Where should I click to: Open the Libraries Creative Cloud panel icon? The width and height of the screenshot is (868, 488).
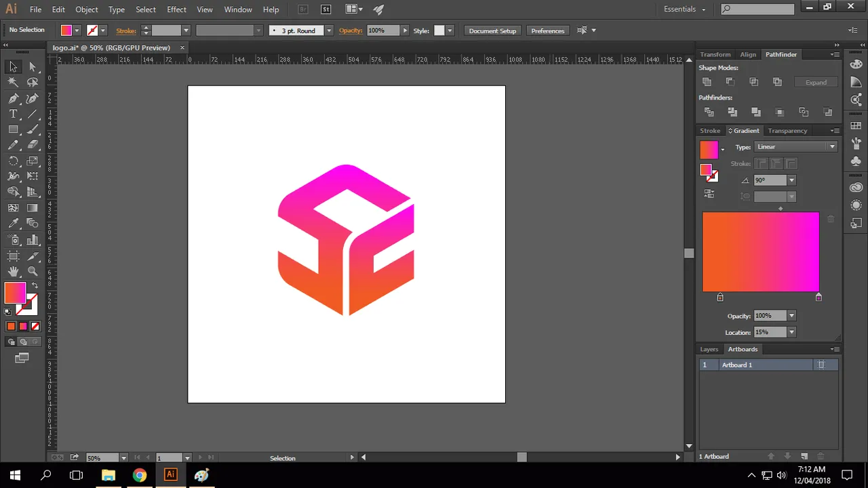coord(856,187)
